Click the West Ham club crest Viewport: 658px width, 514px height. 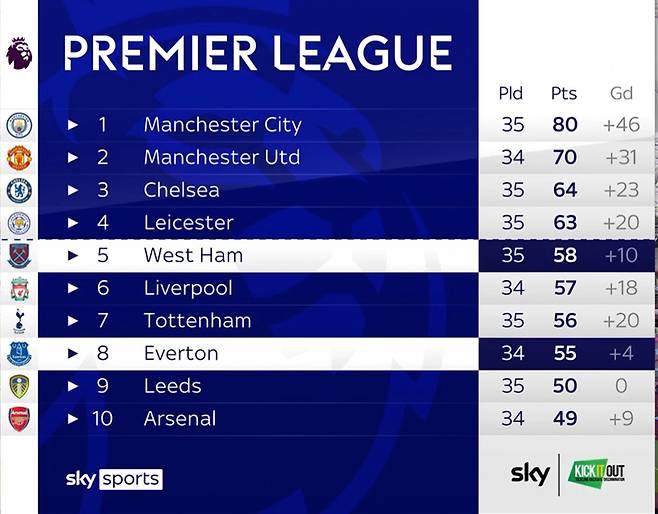coord(19,256)
